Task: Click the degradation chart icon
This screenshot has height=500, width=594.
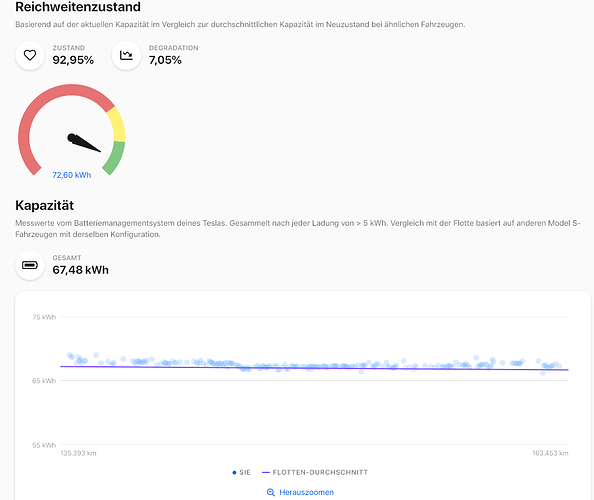Action: point(126,56)
